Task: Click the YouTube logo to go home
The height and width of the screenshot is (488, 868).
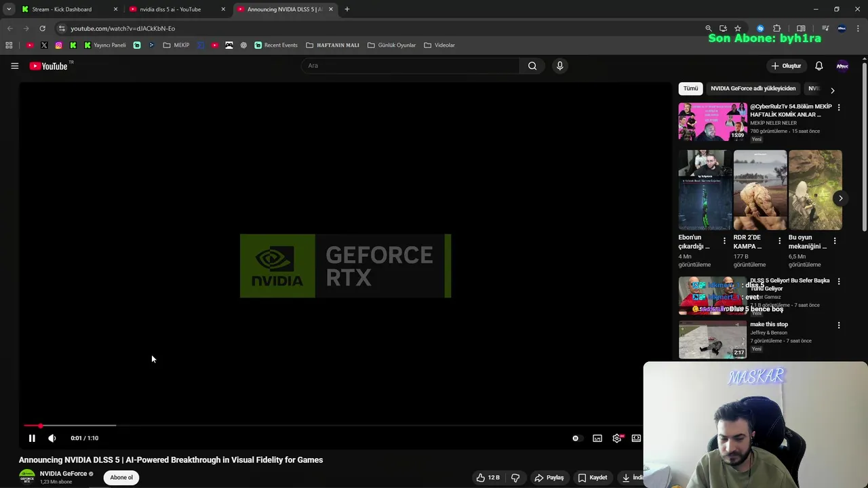Action: coord(49,66)
